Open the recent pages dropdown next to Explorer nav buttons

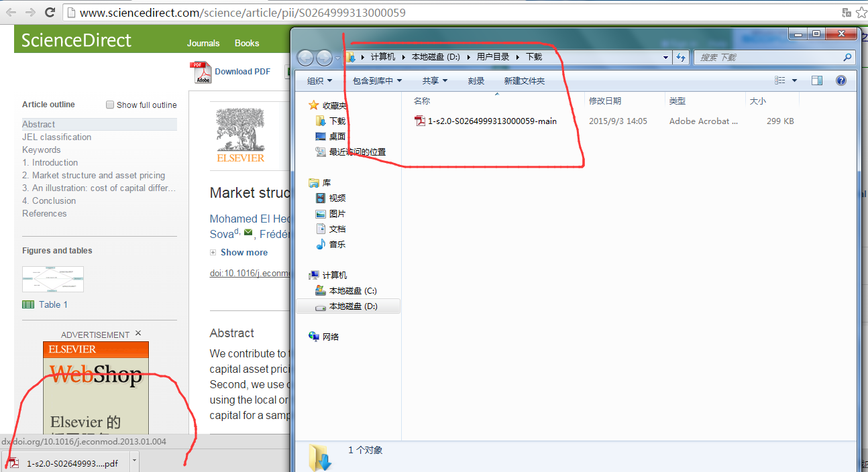337,58
